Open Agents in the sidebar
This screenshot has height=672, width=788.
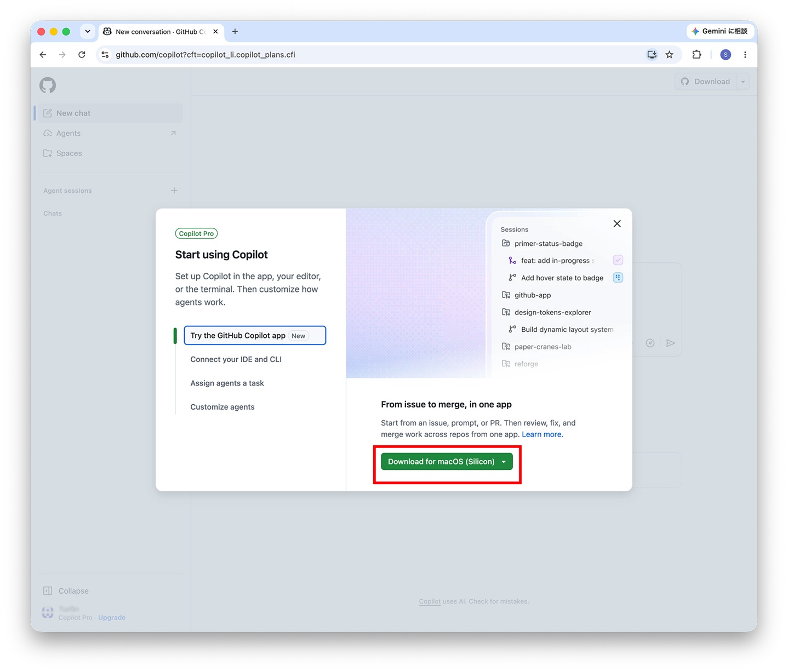[109, 133]
